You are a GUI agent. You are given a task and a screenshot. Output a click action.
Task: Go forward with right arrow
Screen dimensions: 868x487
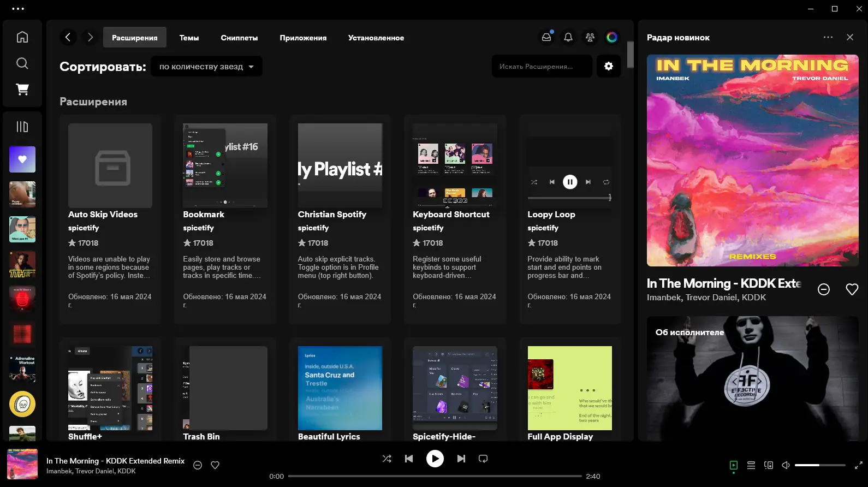[91, 37]
